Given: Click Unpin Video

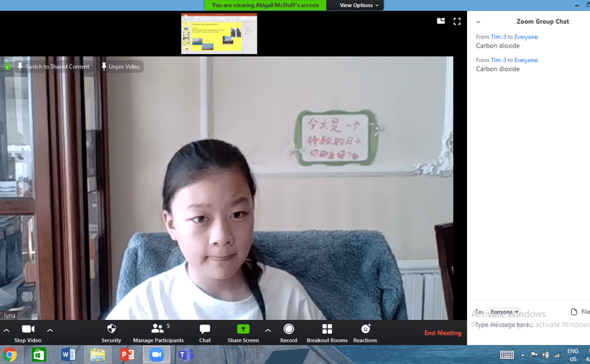Looking at the screenshot, I should pos(120,66).
